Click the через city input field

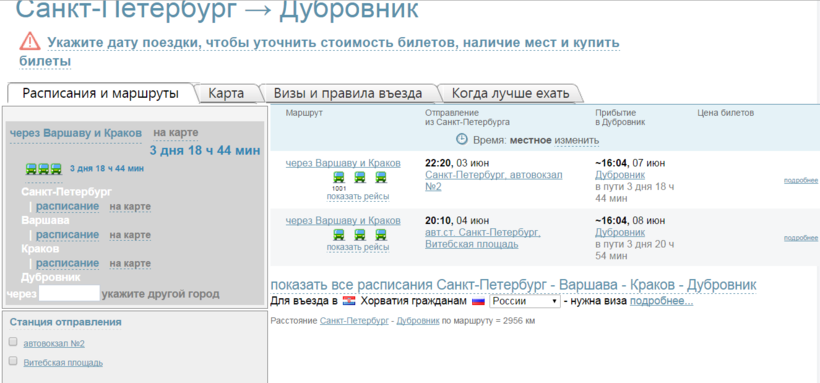click(x=69, y=294)
